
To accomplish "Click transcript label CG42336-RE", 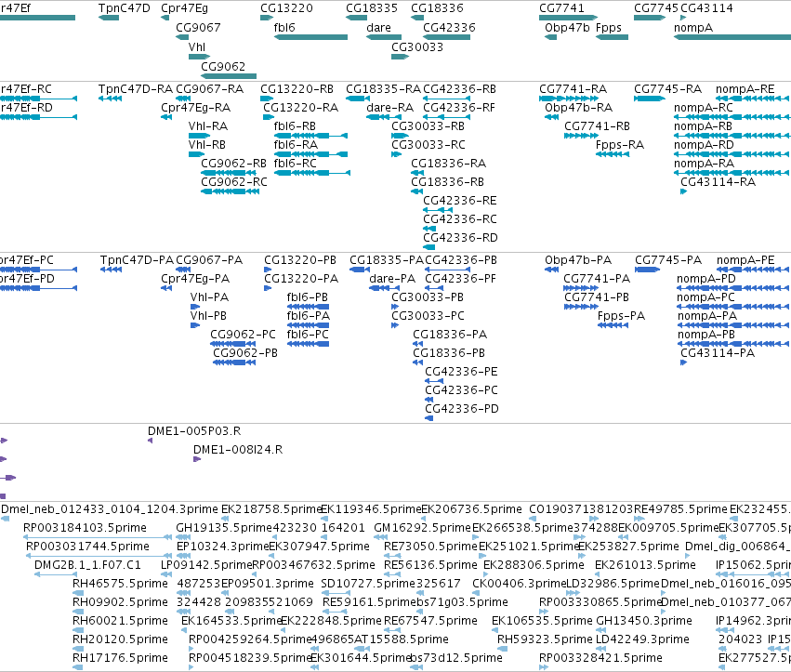I will [x=459, y=201].
